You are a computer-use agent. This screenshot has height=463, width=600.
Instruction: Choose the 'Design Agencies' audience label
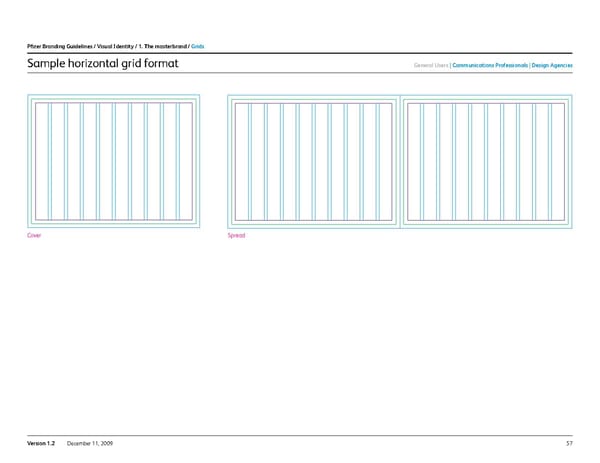552,66
